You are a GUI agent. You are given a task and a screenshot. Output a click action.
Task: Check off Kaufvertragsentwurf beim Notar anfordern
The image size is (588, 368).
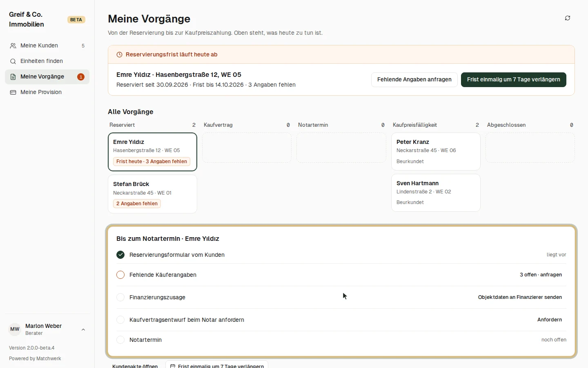[x=120, y=320]
